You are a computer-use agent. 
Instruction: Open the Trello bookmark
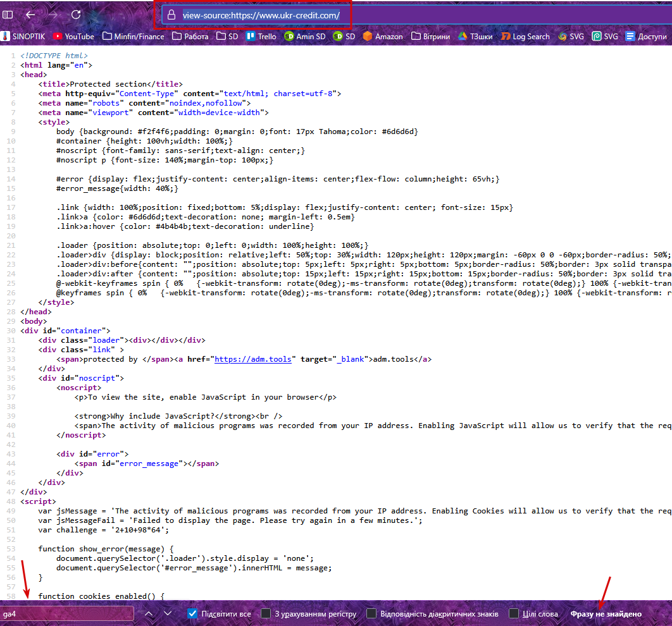261,37
